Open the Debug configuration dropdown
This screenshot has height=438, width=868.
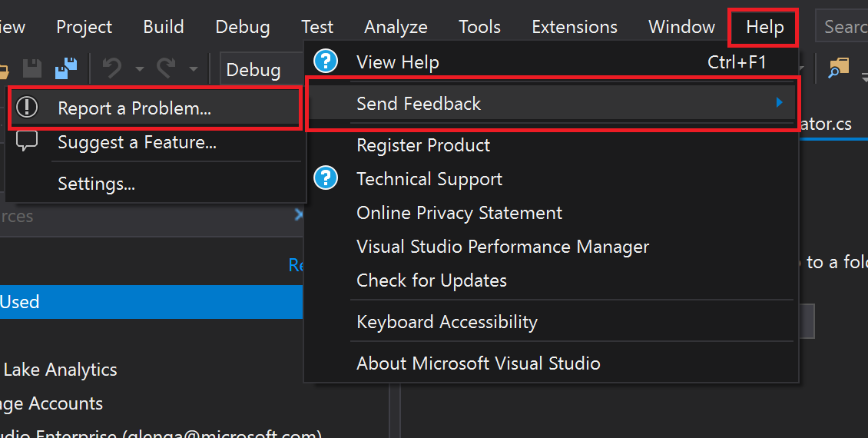coord(262,70)
